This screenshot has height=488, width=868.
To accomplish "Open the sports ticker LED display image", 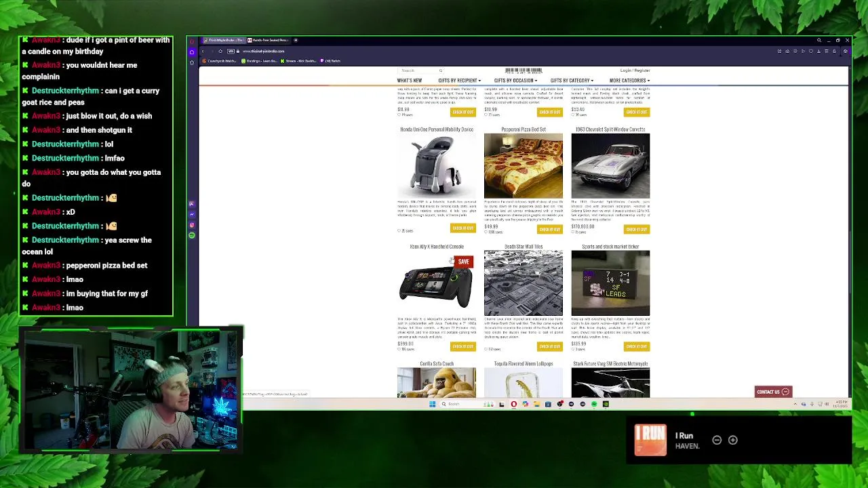I will click(610, 283).
